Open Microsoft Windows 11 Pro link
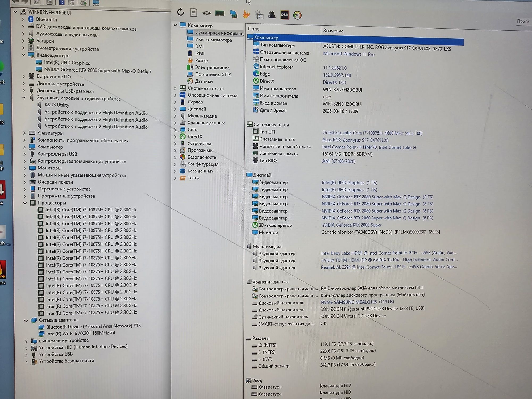The width and height of the screenshot is (532, 399). pyautogui.click(x=349, y=54)
